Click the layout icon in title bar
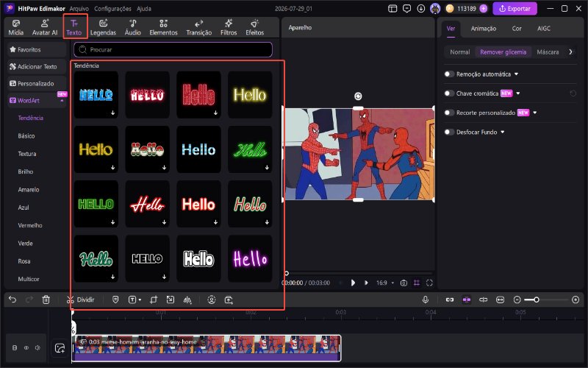588x368 pixels. [x=392, y=8]
